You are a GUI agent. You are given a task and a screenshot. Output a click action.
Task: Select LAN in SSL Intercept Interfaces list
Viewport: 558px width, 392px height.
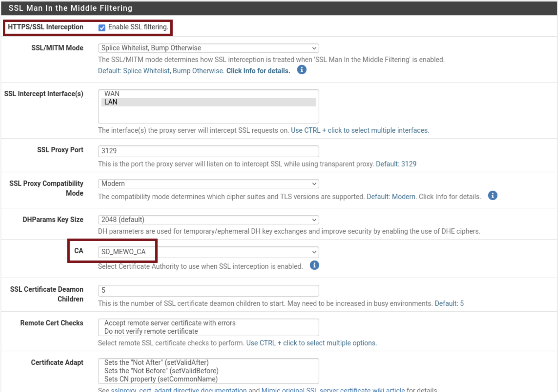pos(111,102)
